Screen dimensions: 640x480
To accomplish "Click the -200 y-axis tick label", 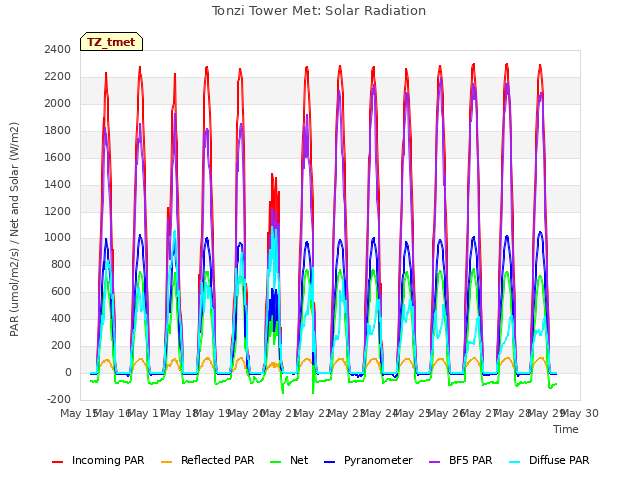I will click(x=59, y=400).
